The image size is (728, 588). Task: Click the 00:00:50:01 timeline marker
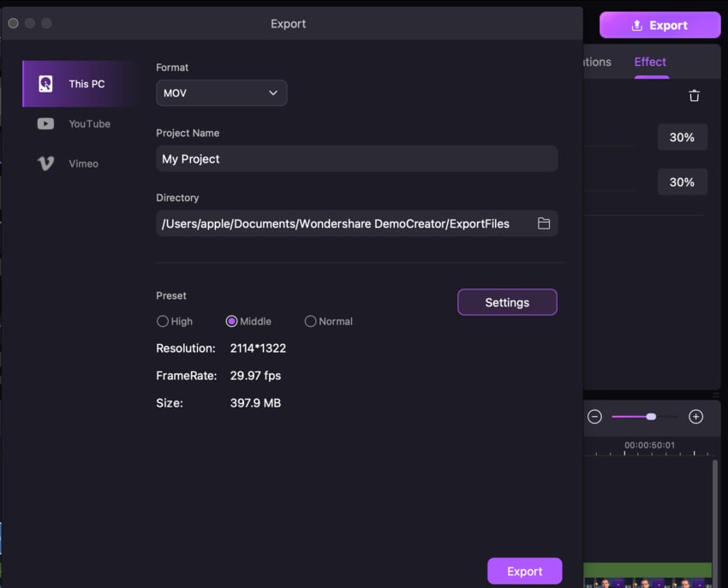[649, 445]
